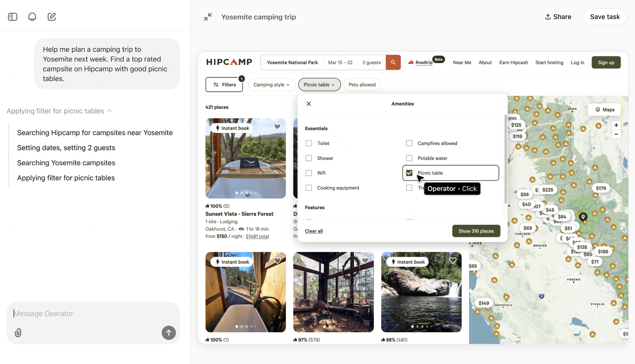Click the dark location pin on map
This screenshot has width=635, height=364.
[583, 216]
